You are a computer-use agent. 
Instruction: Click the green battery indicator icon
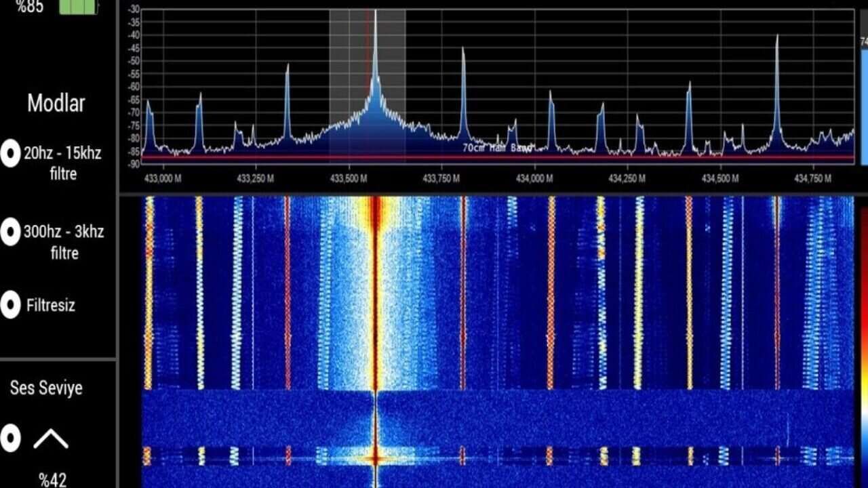click(78, 7)
